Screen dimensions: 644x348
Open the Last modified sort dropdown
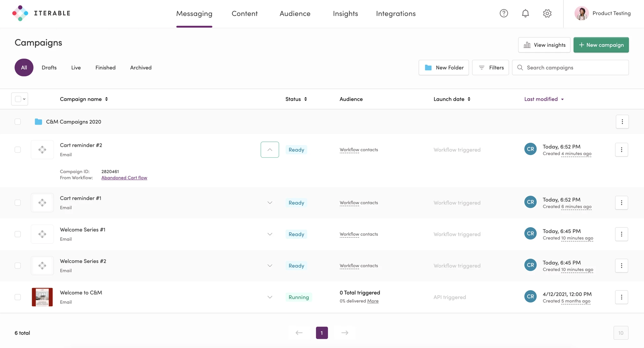[544, 99]
